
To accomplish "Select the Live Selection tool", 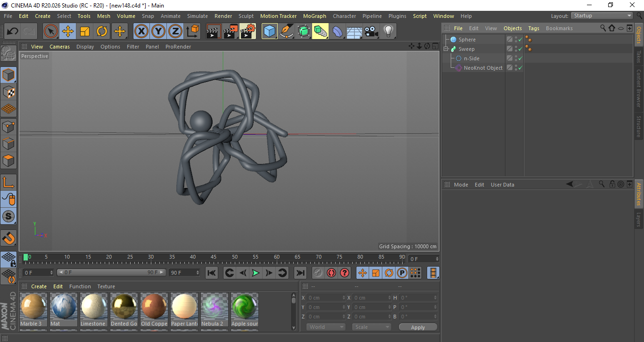I will 51,32.
